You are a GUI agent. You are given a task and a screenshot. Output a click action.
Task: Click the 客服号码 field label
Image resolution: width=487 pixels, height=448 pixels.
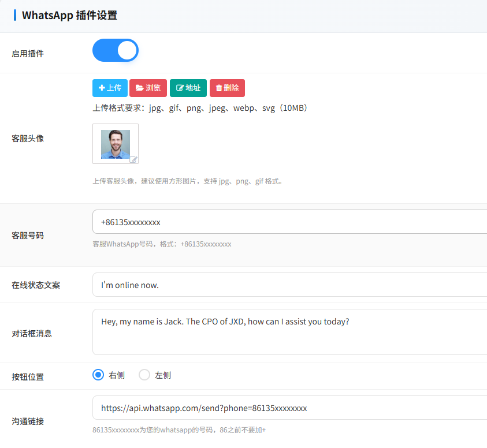tap(28, 236)
